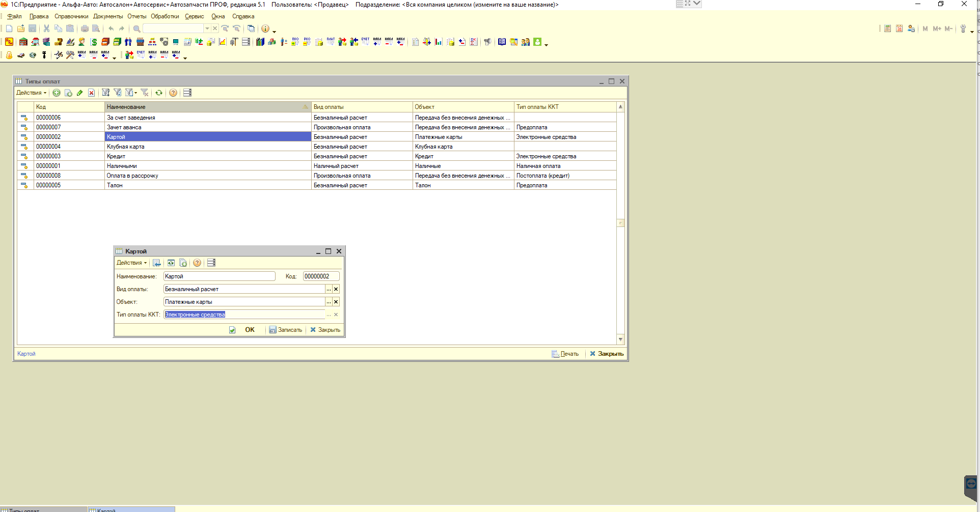Click the green dollar sign toolbar icon

coord(94,42)
